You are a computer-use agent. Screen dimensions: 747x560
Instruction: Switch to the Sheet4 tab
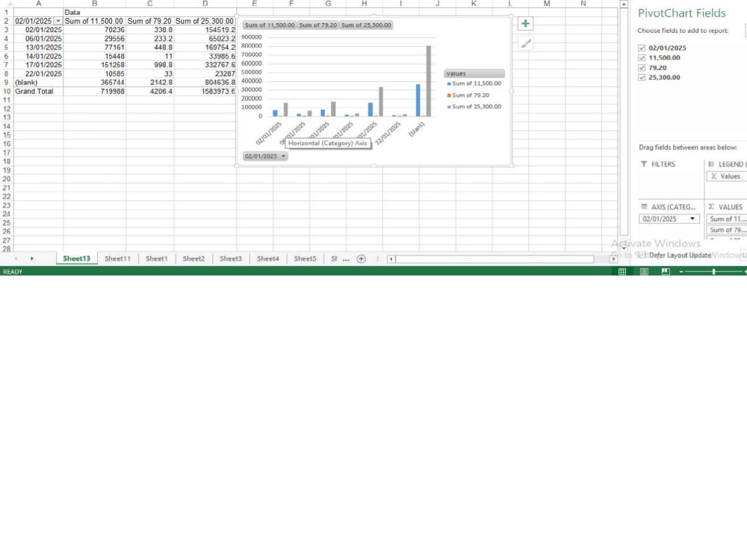[267, 258]
